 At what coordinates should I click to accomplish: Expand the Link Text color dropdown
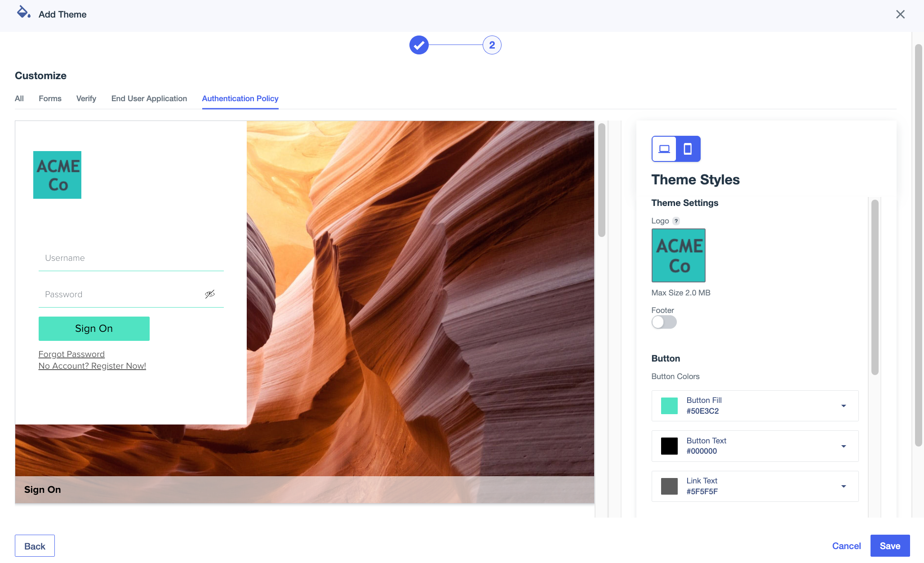click(x=844, y=486)
